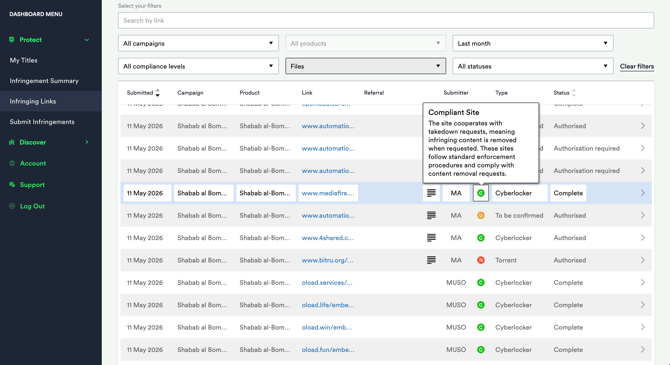Screen dimensions: 670x365
Task: Collapse the Protect menu chevron
Action: pyautogui.click(x=87, y=40)
